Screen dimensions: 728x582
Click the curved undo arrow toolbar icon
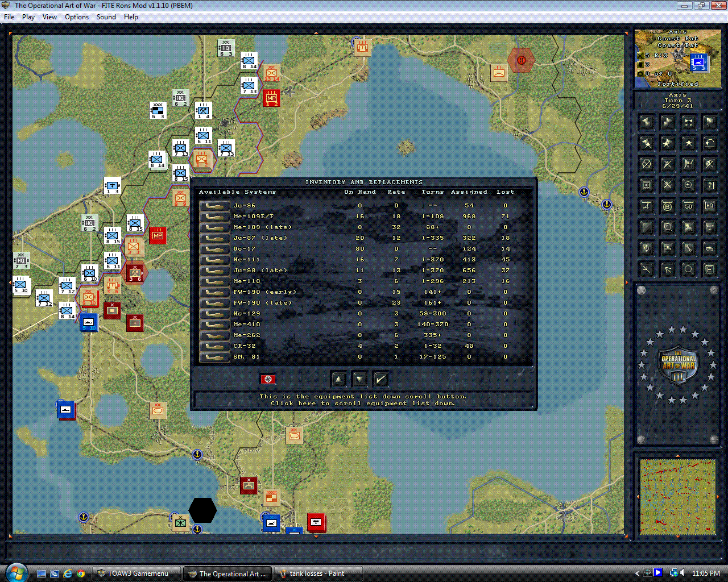[709, 143]
